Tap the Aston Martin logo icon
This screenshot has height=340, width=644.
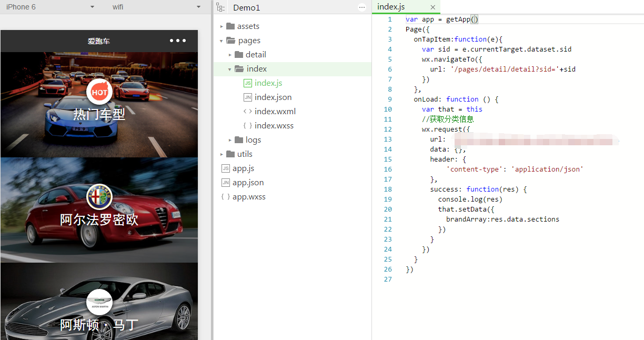pos(99,302)
